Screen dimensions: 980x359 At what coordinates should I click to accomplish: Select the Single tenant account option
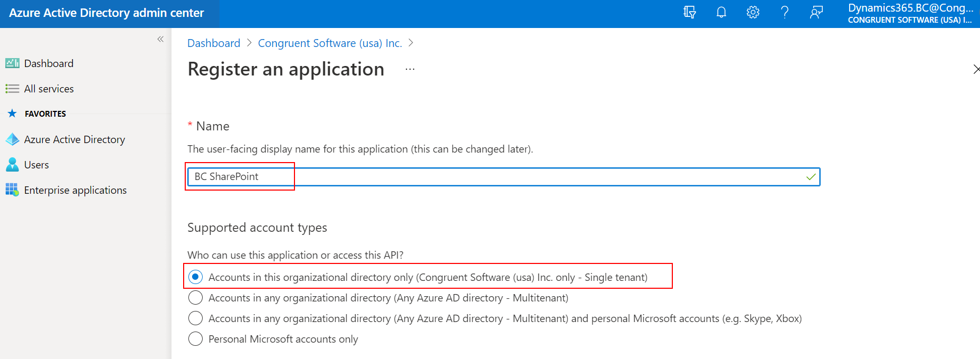(195, 277)
